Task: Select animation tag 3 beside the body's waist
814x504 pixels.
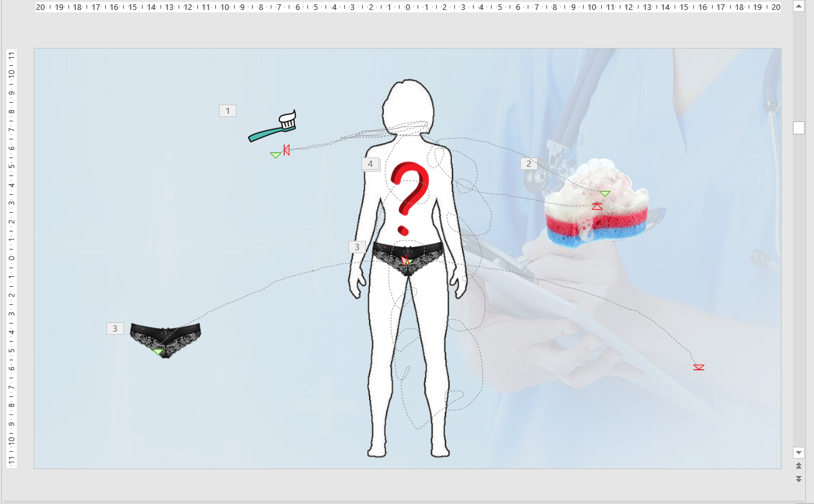Action: click(x=357, y=247)
